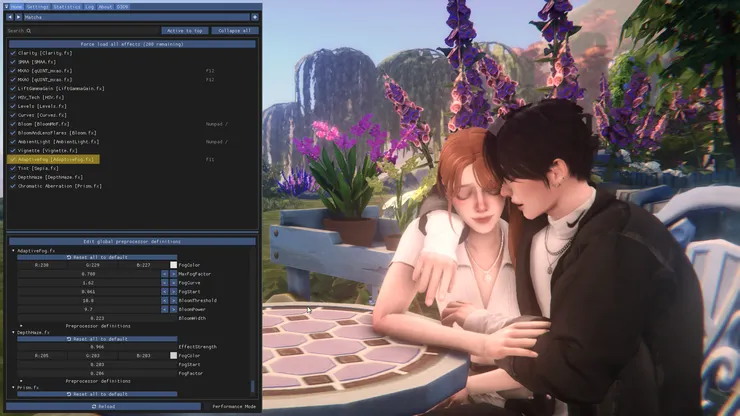
Task: Switch to the Home tab
Action: pyautogui.click(x=17, y=7)
